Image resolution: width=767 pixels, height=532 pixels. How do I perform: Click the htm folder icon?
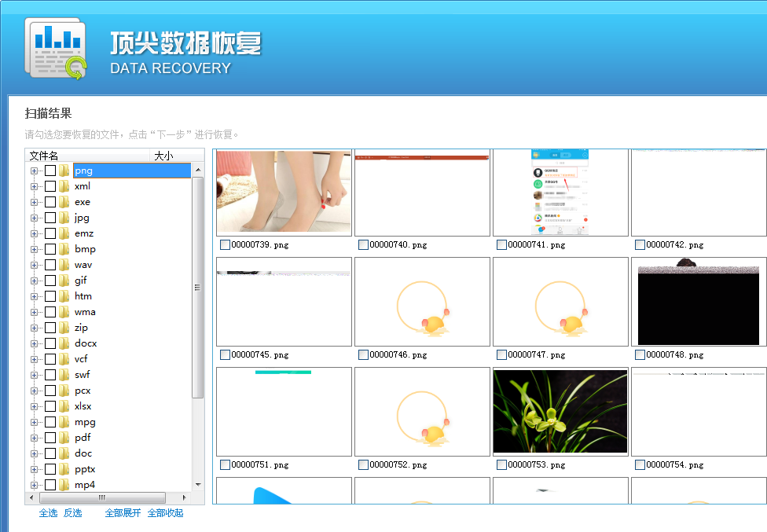click(64, 296)
